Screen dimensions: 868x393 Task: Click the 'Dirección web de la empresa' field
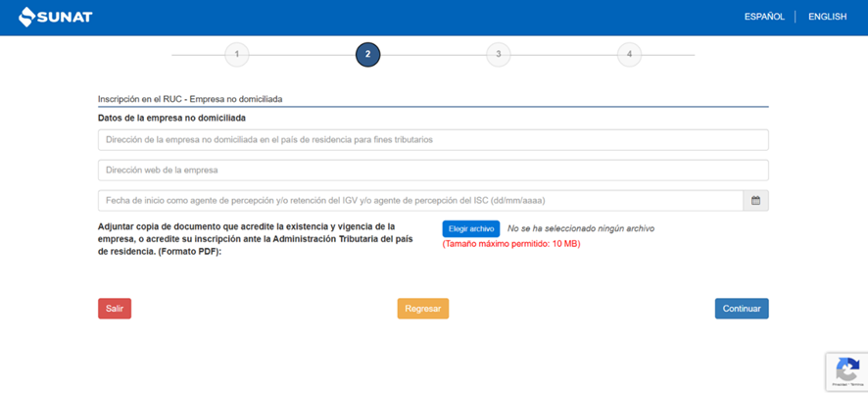click(432, 171)
